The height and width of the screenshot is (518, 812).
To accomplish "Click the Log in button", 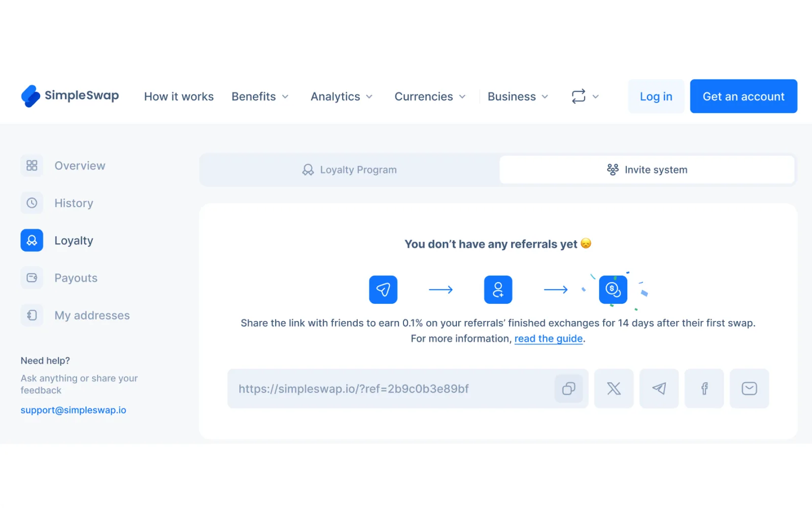I will pos(656,96).
